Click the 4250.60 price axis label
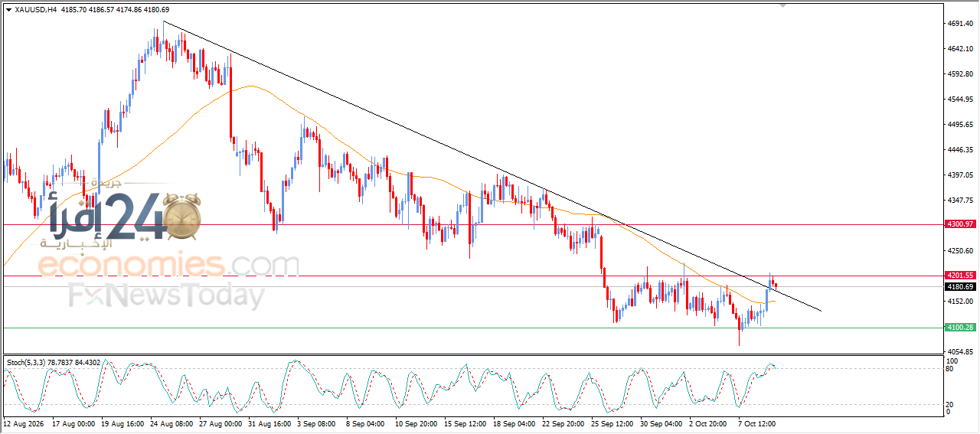The image size is (980, 434). point(960,251)
